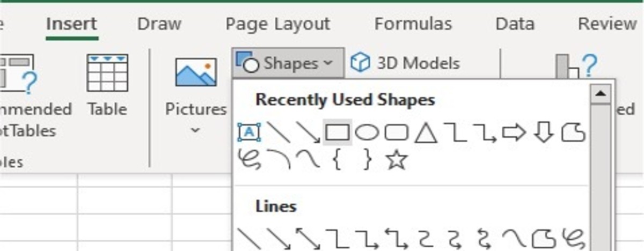Pick the Rectangle shape in Recently Used

click(338, 132)
